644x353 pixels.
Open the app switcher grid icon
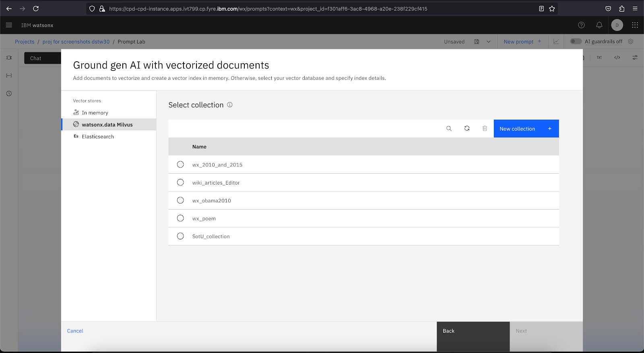coord(635,25)
